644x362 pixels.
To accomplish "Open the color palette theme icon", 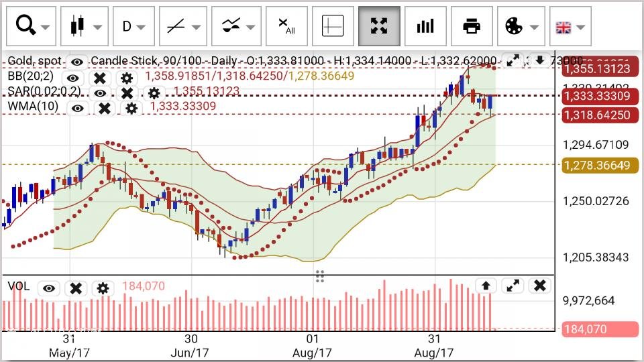I will coord(514,26).
